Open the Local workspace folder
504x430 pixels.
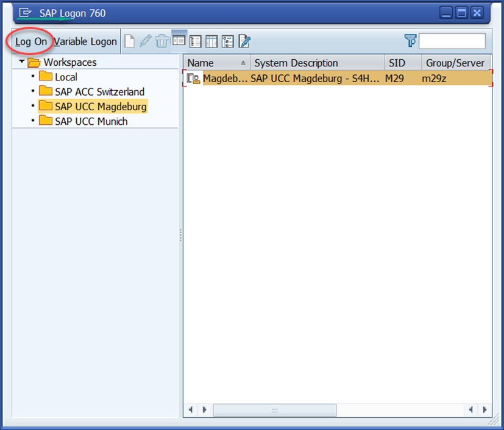pos(58,77)
